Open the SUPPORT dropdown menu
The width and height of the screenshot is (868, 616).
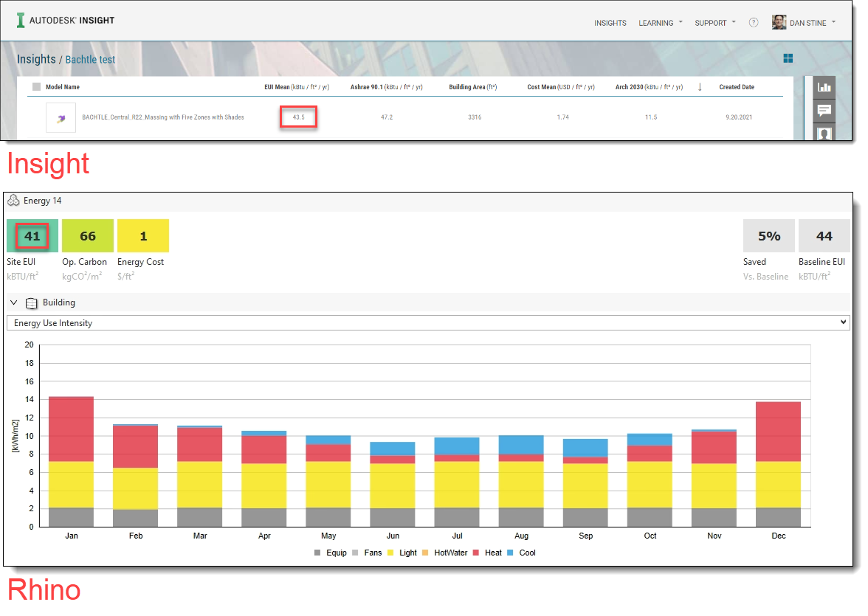point(715,23)
